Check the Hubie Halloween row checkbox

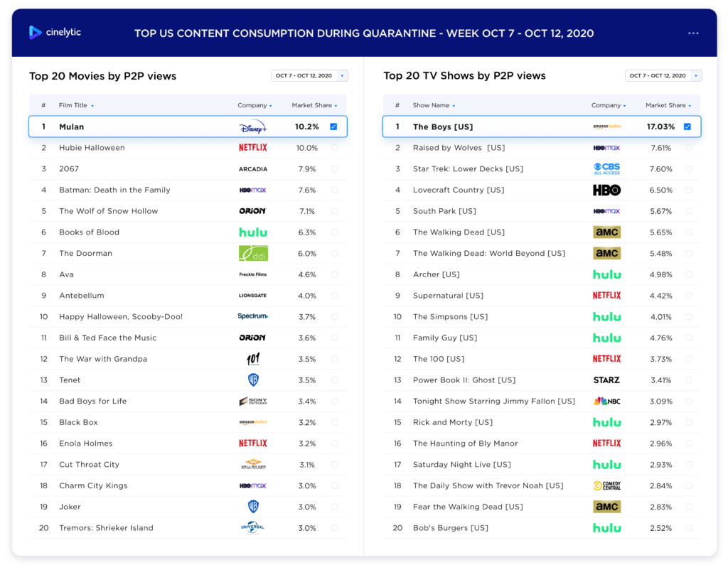335,148
